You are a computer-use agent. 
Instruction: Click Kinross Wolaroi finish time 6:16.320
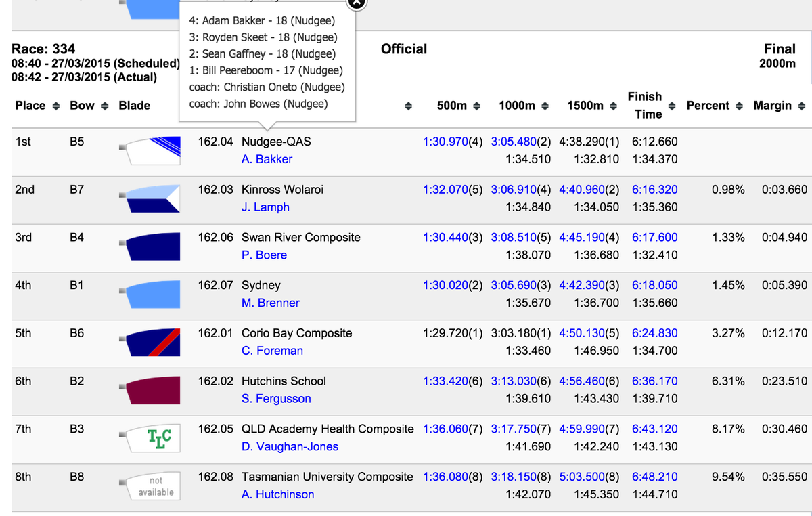tap(654, 190)
